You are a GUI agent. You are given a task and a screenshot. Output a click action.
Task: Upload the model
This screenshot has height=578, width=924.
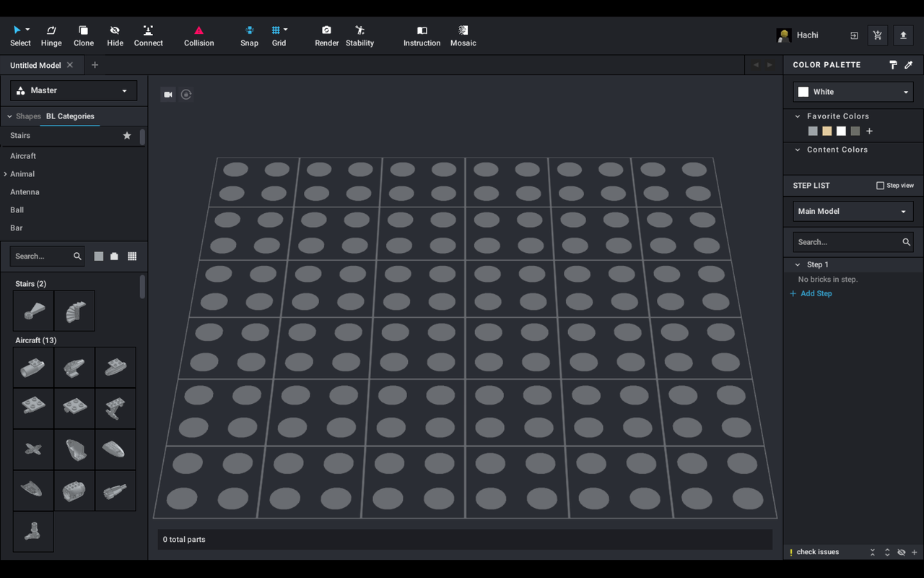point(903,34)
